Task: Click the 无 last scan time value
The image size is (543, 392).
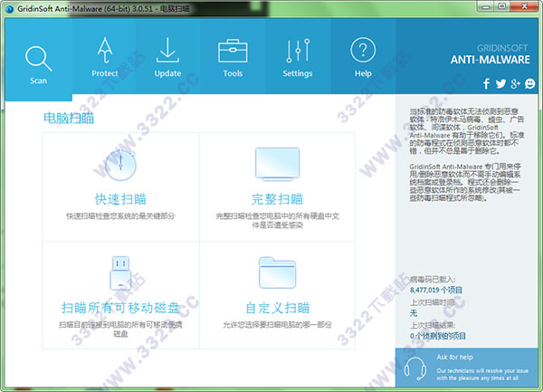Action: (414, 313)
